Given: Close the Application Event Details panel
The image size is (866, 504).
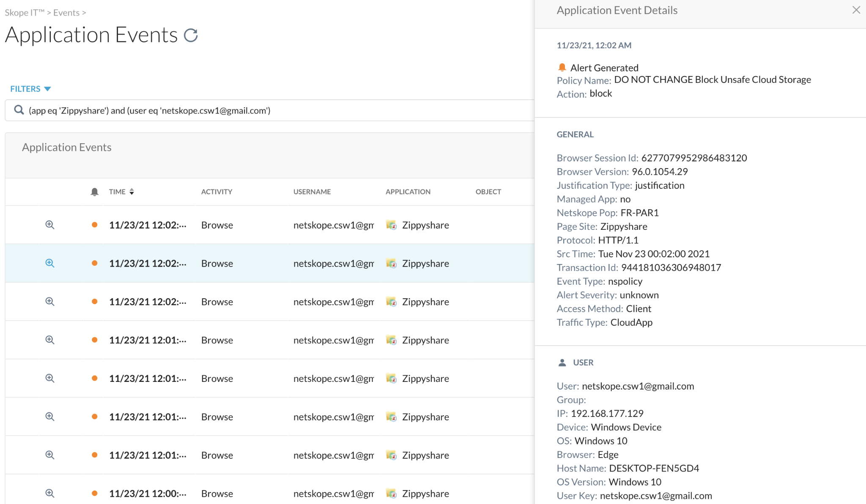Looking at the screenshot, I should click(856, 10).
